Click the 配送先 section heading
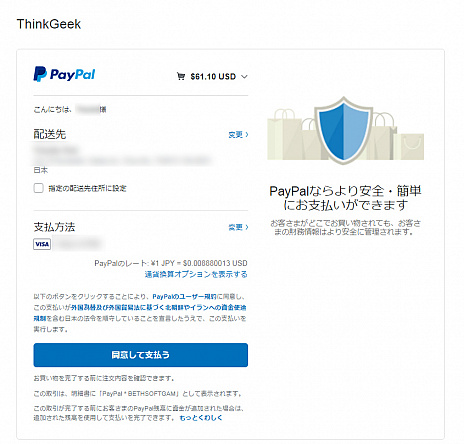This screenshot has height=444, width=464. [50, 134]
